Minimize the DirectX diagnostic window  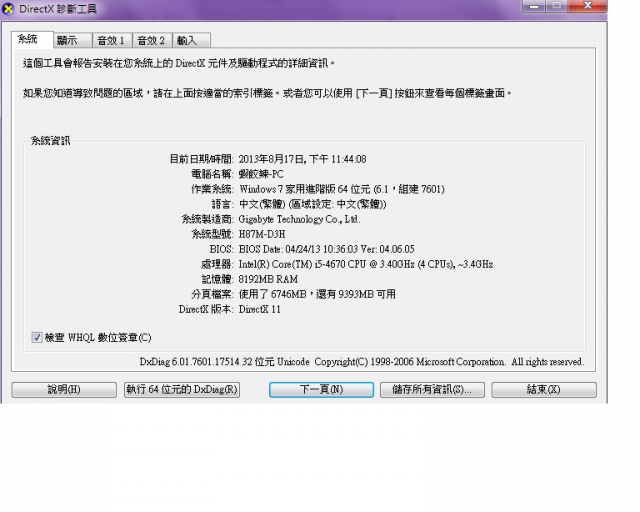coord(533,6)
